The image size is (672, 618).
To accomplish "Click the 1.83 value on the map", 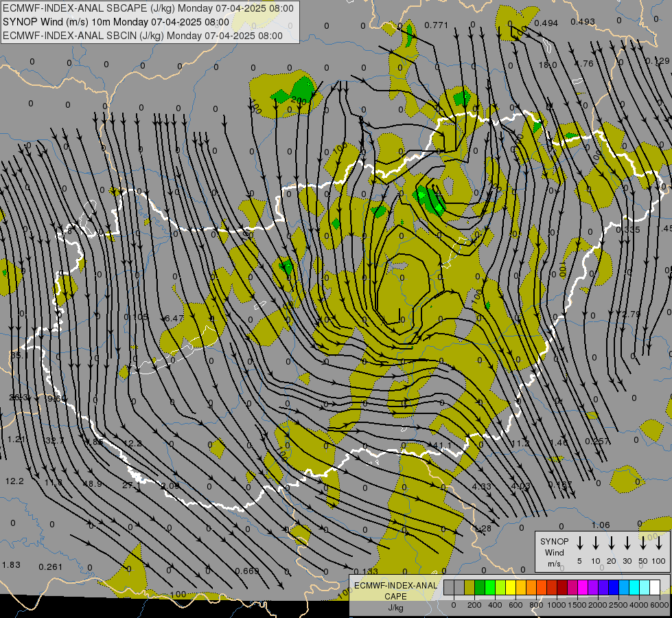I will (x=11, y=565).
